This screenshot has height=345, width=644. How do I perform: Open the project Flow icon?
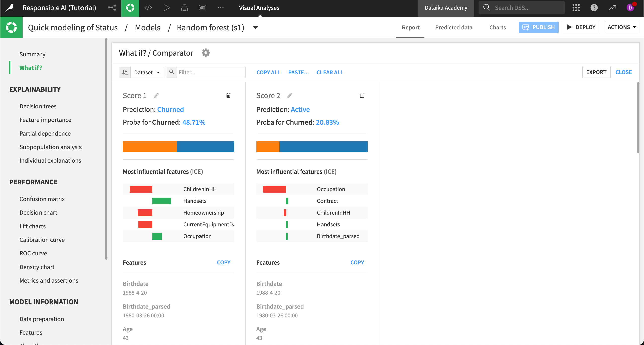(112, 8)
